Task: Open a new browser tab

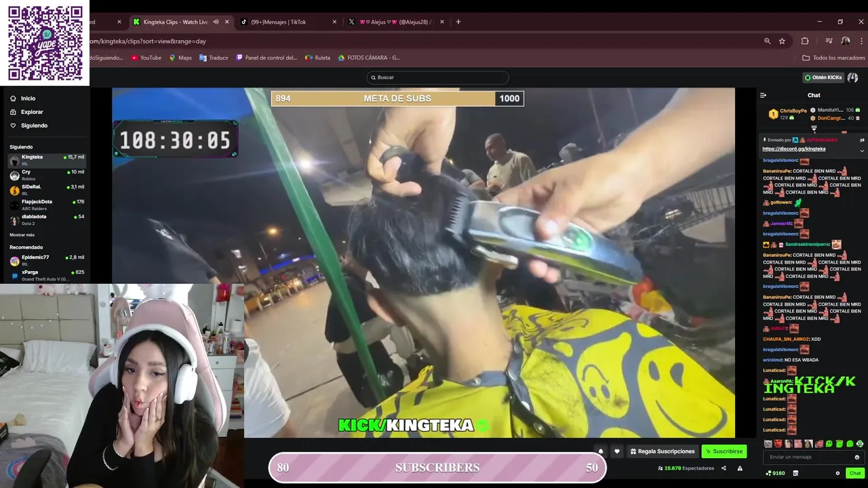Action: (458, 22)
